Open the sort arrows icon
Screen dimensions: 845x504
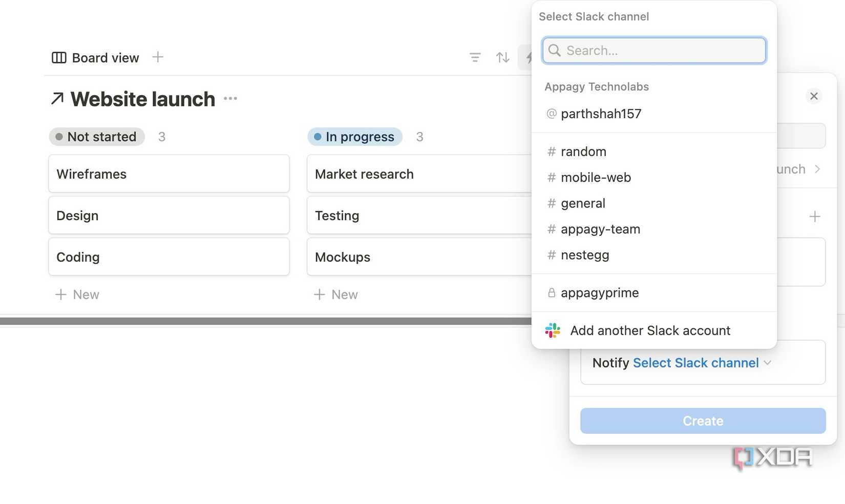click(x=503, y=57)
